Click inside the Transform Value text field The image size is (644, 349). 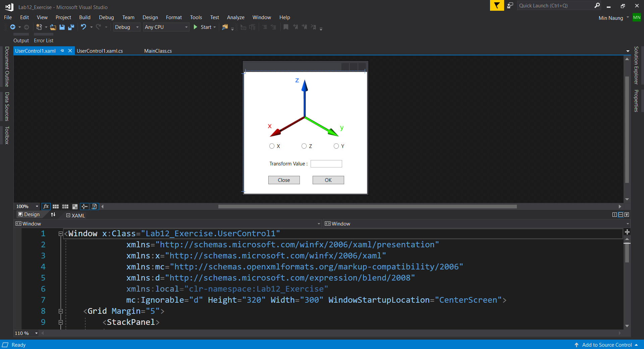point(326,164)
